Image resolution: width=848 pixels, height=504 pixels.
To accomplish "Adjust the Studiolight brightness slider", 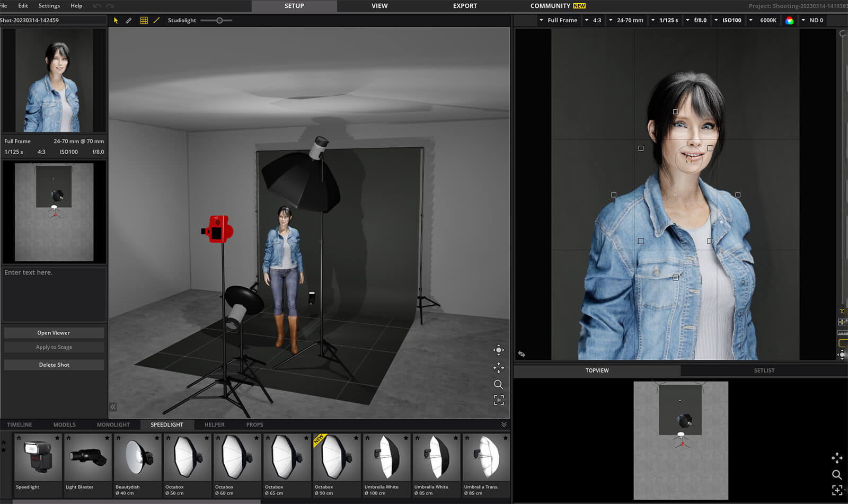I will click(219, 20).
